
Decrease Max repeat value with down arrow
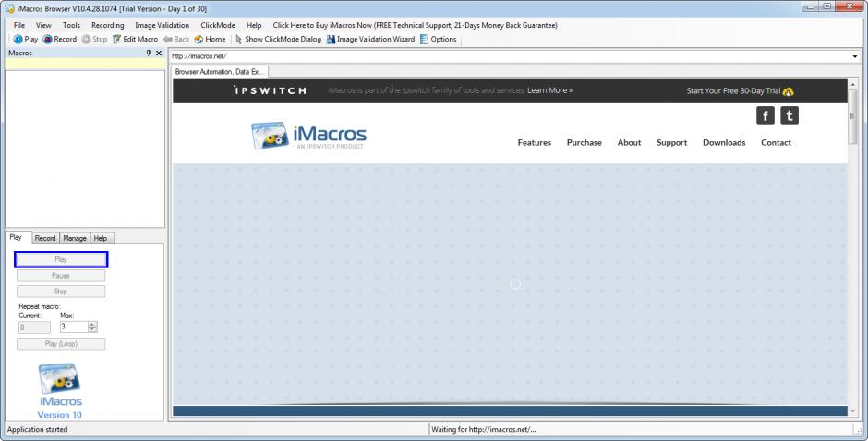click(x=92, y=329)
